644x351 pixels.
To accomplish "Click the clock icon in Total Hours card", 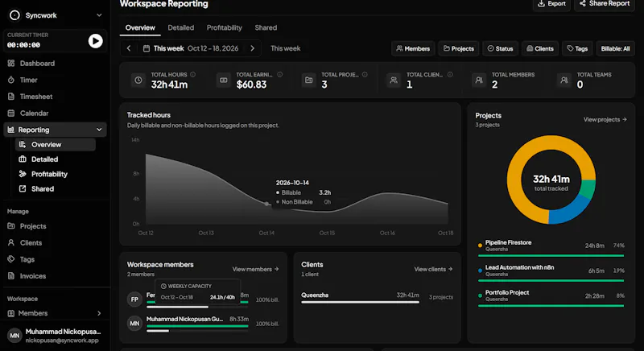I will pos(138,80).
